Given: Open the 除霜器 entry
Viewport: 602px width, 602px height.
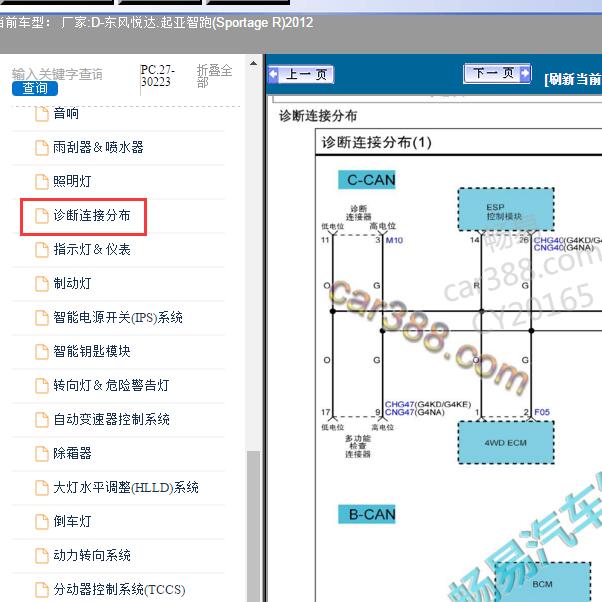Looking at the screenshot, I should click(72, 453).
